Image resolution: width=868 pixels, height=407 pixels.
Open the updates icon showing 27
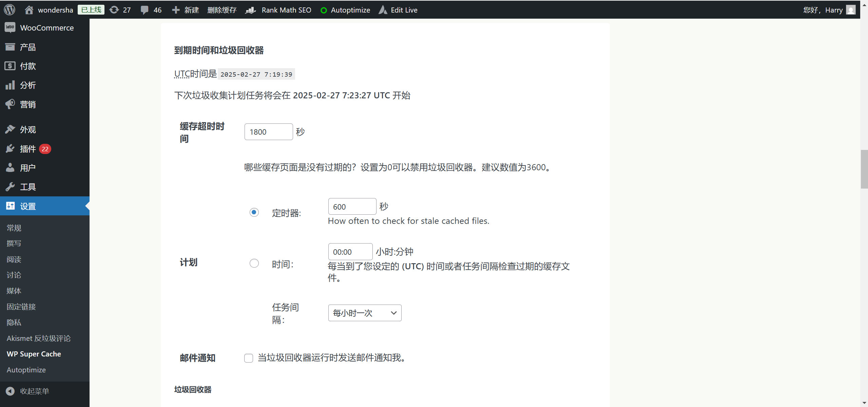point(120,9)
